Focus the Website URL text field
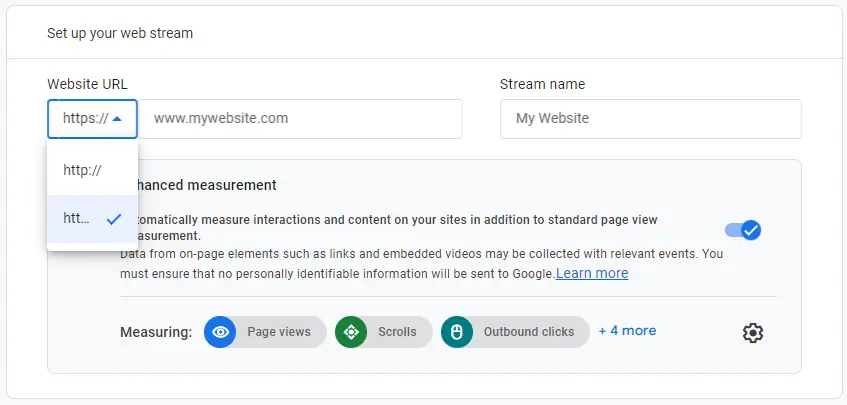The height and width of the screenshot is (405, 847). pyautogui.click(x=300, y=119)
